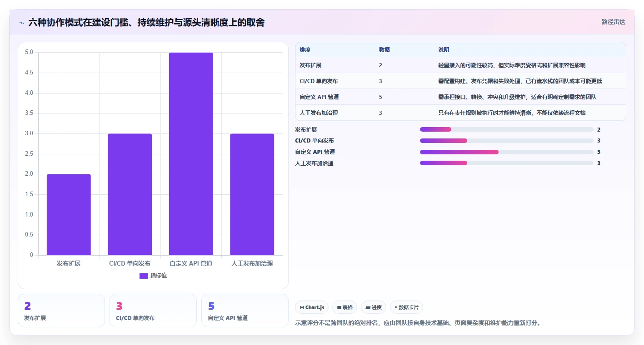This screenshot has width=644, height=345.
Task: Click the 自定义 API 管道 chart bar
Action: [191, 154]
